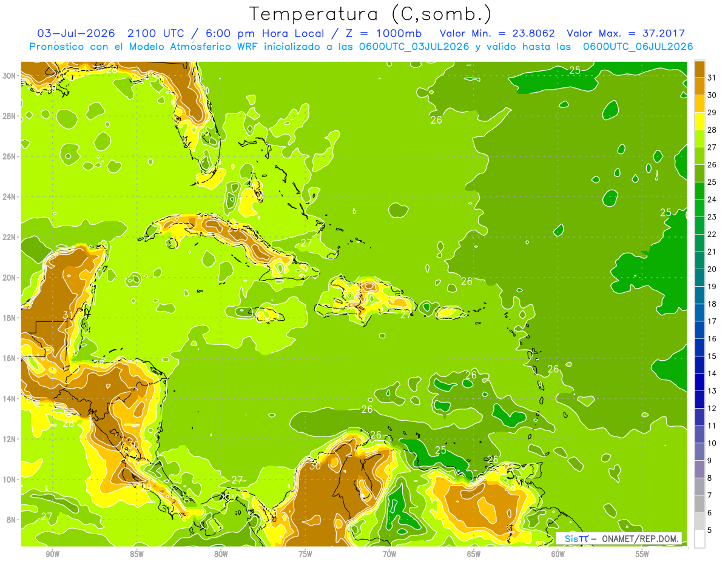Click legend value 22 on the color scale
Image resolution: width=728 pixels, height=562 pixels.
pyautogui.click(x=712, y=235)
